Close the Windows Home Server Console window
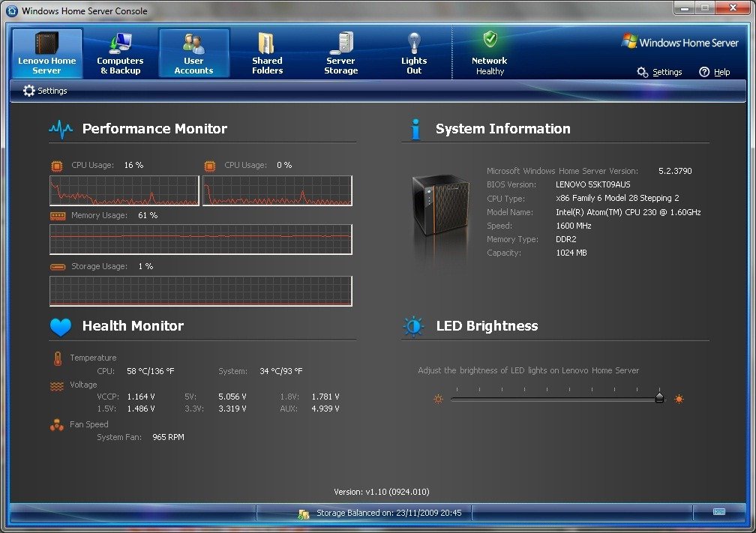 733,7
